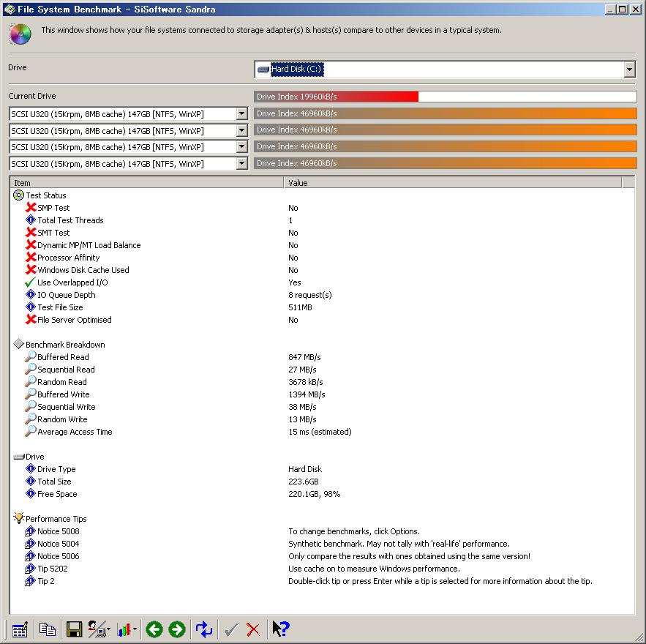Click the Performance Tips lightbulb icon

click(18, 518)
